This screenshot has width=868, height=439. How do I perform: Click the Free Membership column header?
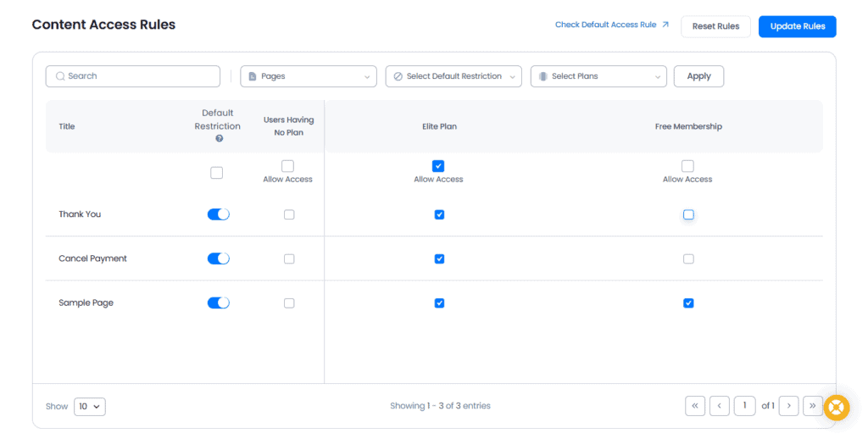tap(688, 126)
